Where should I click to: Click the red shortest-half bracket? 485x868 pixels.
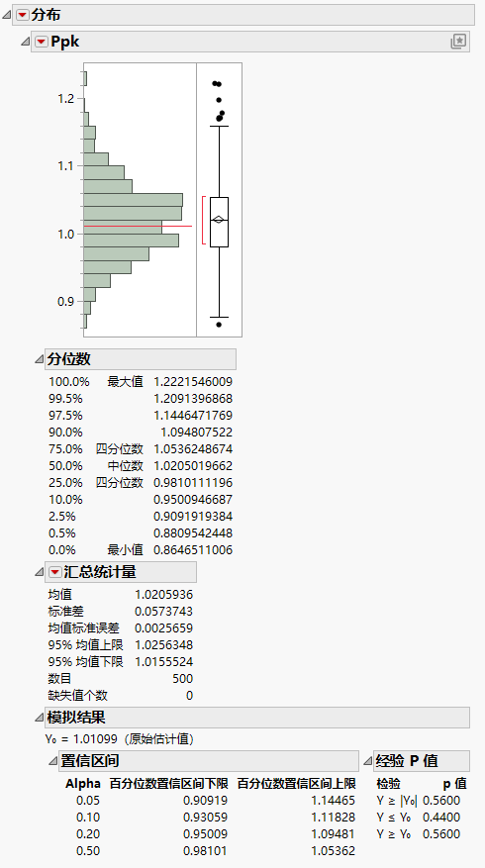click(x=204, y=220)
